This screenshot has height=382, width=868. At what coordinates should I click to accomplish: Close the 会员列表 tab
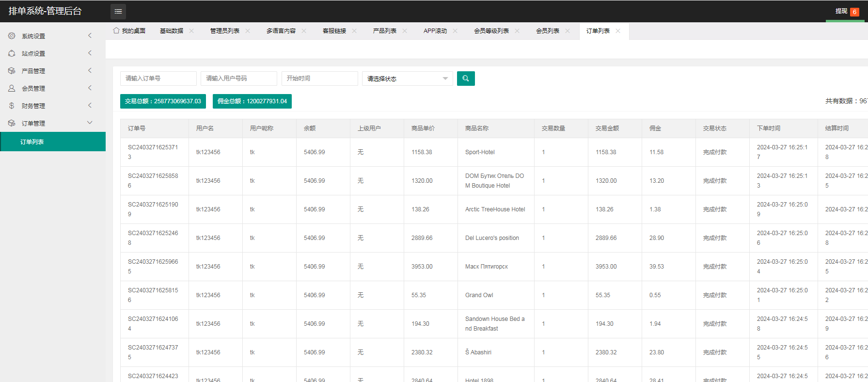(568, 31)
